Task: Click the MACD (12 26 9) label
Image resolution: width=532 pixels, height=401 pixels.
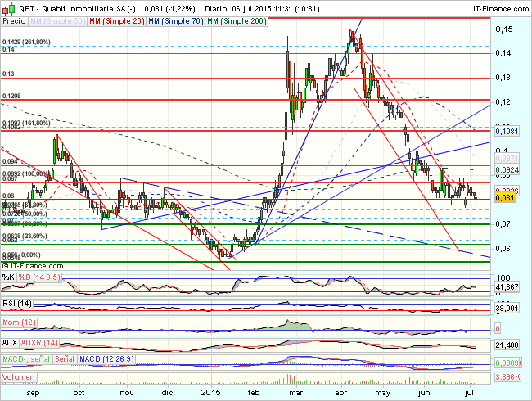Action: (107, 359)
